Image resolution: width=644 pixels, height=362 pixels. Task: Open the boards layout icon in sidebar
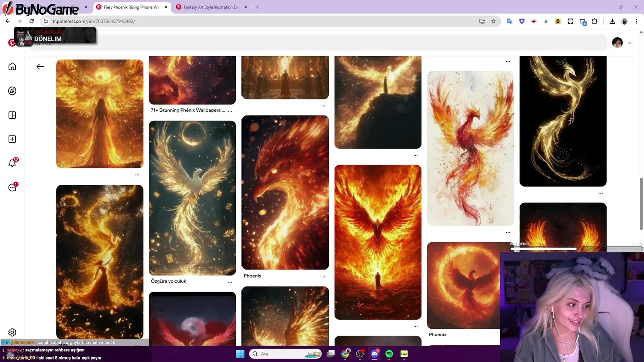click(12, 115)
